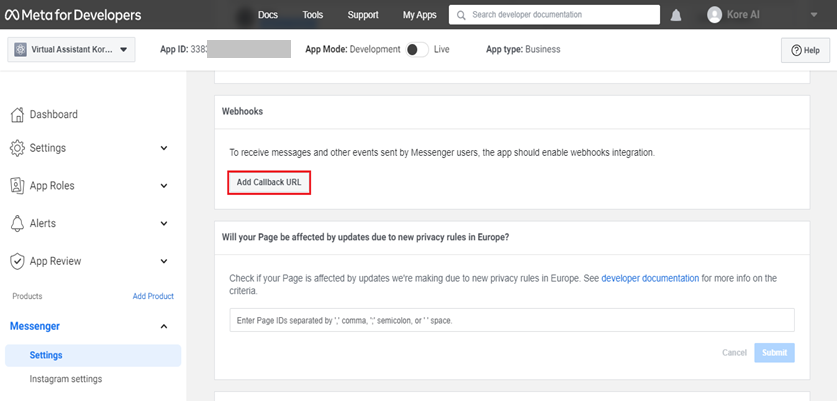Expand the App Roles chevron
Screen dimensions: 837x401
pyautogui.click(x=164, y=185)
